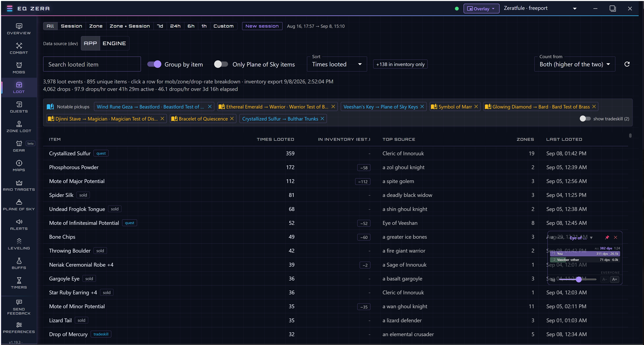Open the Wind Rune Geza Beastlord pickup link
The image size is (644, 345).
[x=150, y=107]
